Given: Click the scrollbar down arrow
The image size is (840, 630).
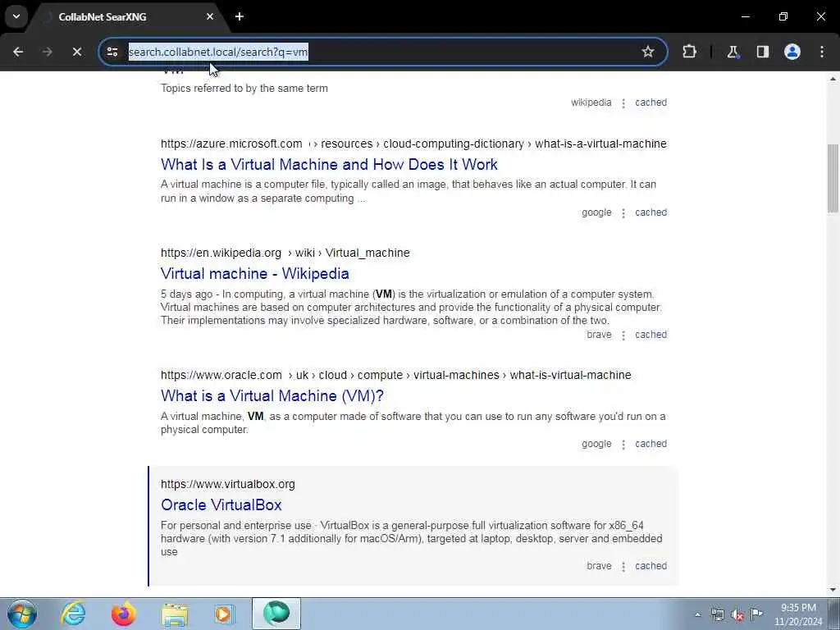Looking at the screenshot, I should 833,590.
